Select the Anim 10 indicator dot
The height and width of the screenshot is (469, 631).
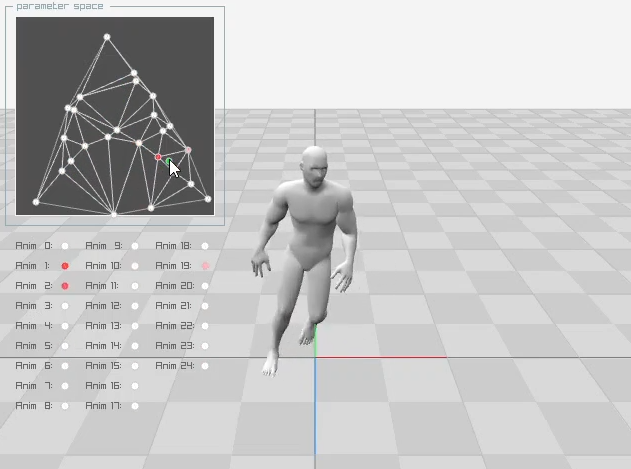tap(135, 266)
